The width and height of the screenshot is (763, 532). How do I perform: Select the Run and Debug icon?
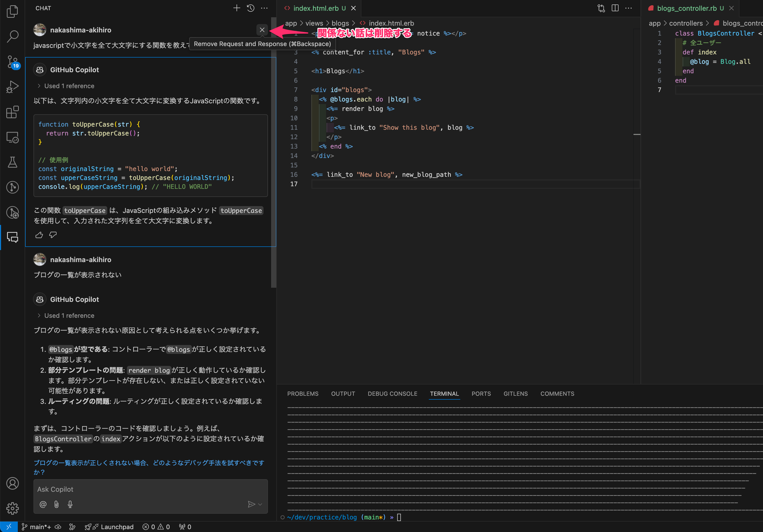pyautogui.click(x=12, y=87)
